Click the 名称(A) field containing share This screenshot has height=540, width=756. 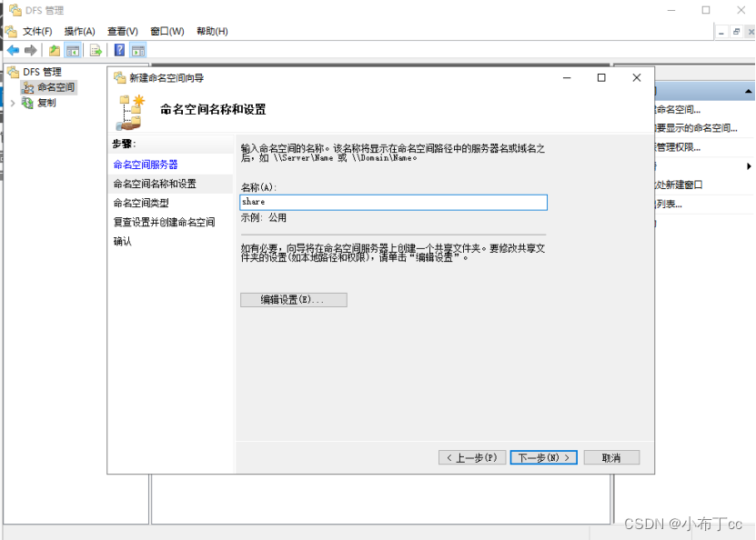coord(393,202)
